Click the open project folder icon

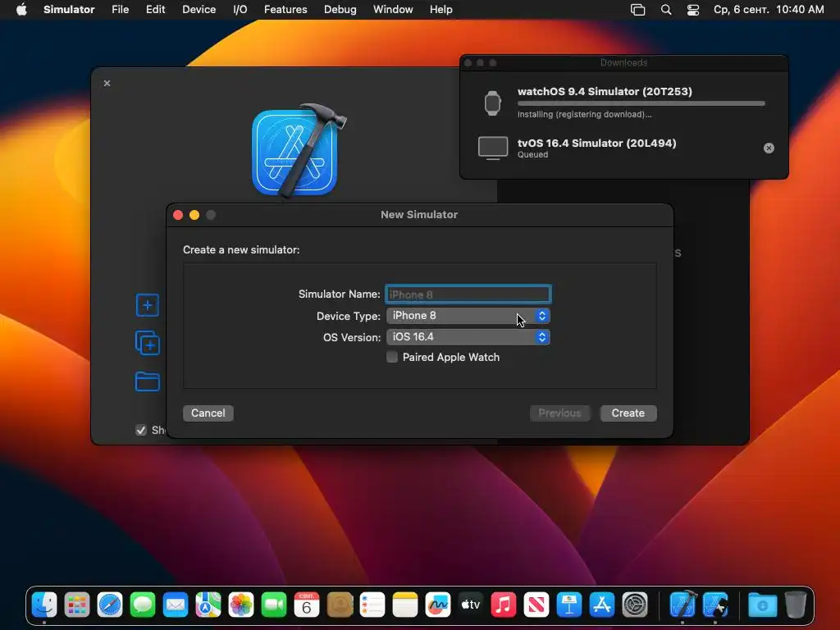click(148, 381)
